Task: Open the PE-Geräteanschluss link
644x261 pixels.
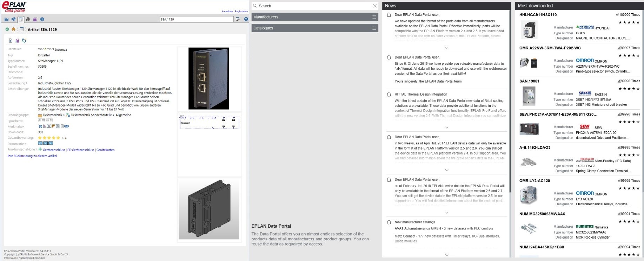Action: (x=81, y=150)
